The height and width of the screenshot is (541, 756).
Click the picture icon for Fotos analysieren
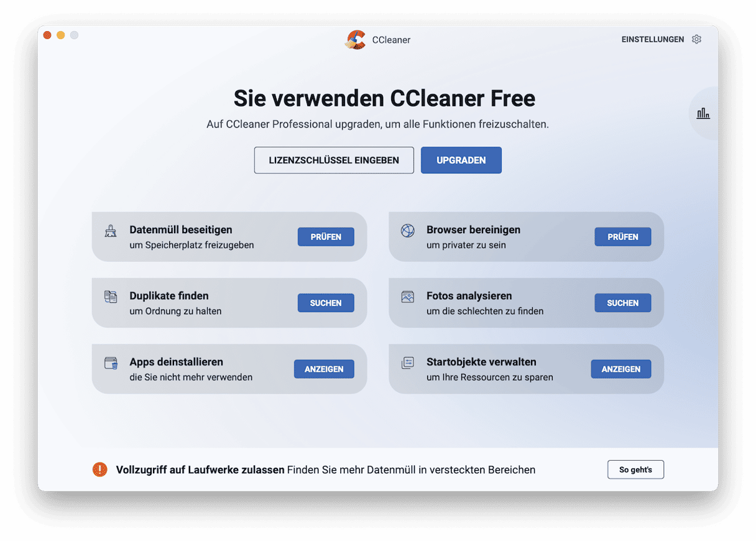pyautogui.click(x=407, y=297)
